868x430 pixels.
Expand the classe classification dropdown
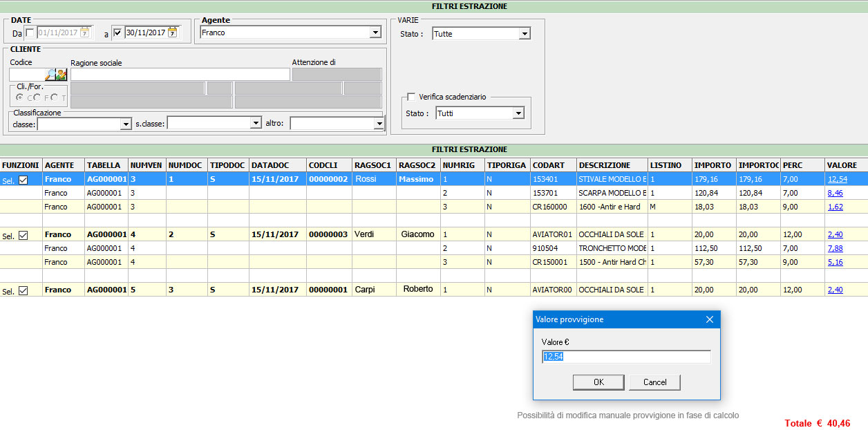(x=126, y=124)
